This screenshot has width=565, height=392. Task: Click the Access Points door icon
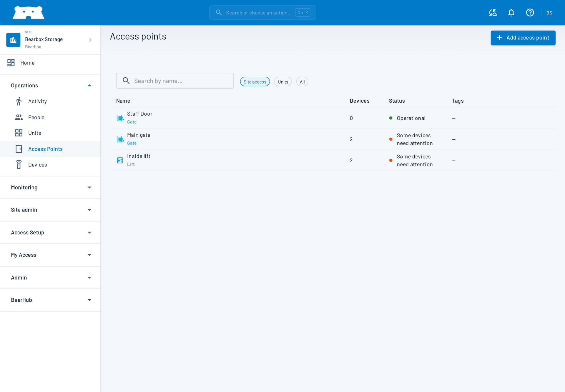pyautogui.click(x=19, y=149)
